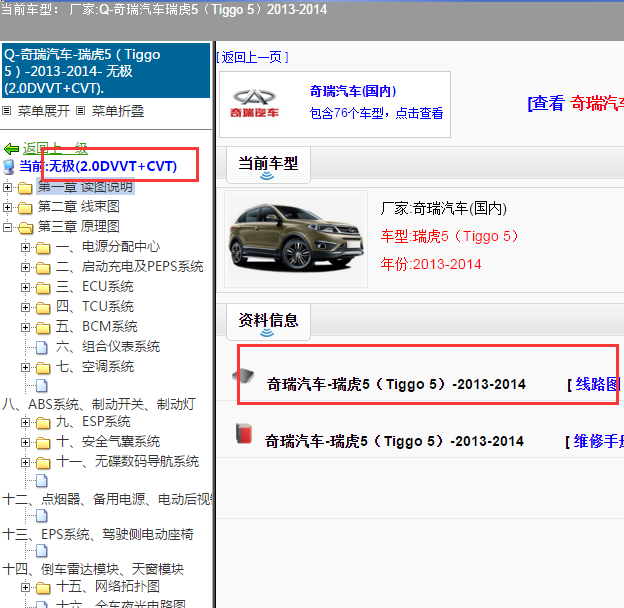Image resolution: width=624 pixels, height=608 pixels.
Task: Click document icon above 十二、点烟器 row
Action: point(42,481)
